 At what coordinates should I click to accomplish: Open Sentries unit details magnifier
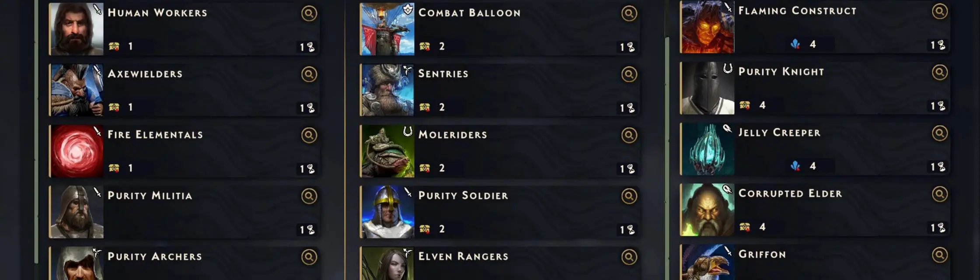(629, 74)
